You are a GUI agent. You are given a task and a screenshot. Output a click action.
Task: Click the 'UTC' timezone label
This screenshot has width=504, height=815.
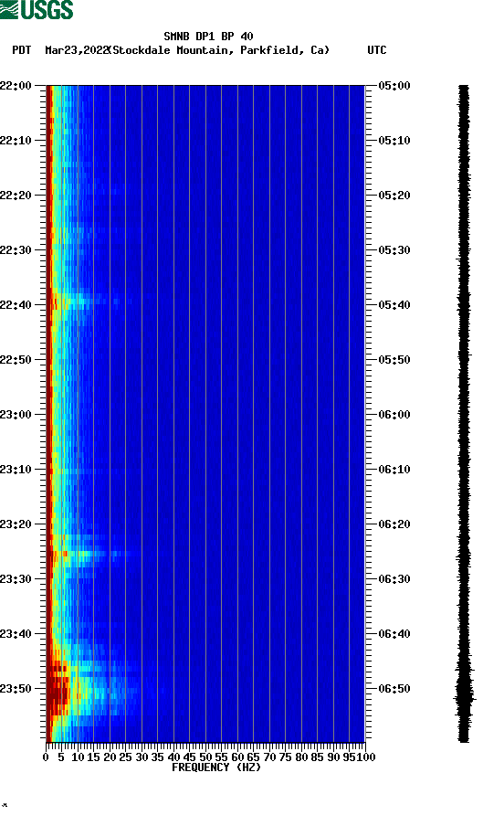[x=377, y=50]
